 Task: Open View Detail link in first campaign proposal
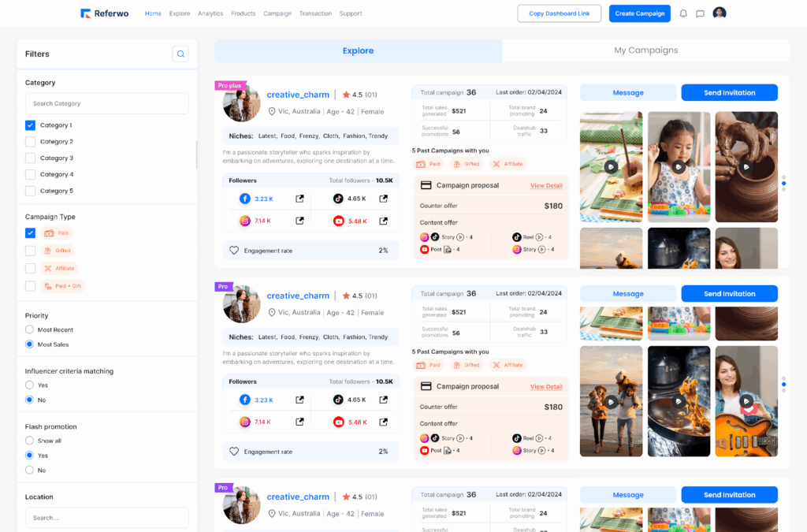point(546,186)
